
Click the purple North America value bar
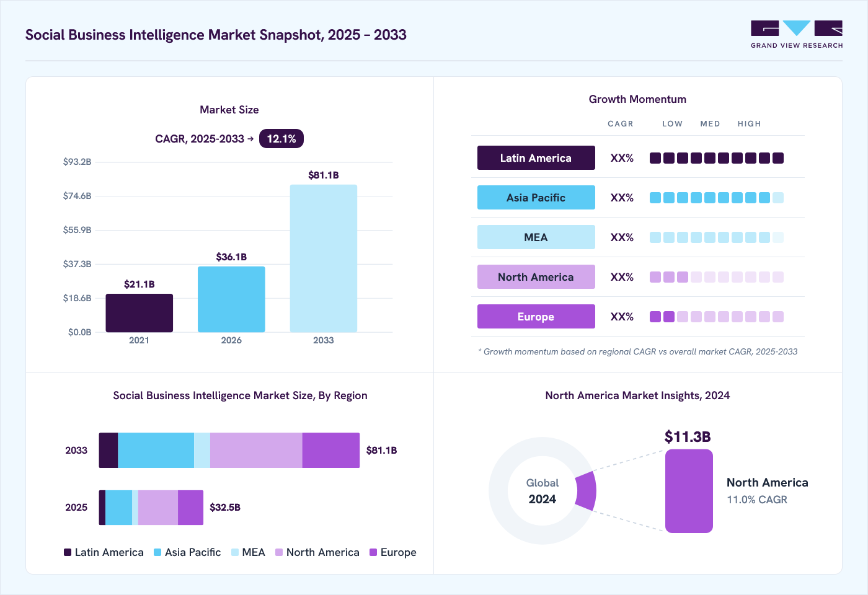pyautogui.click(x=689, y=491)
